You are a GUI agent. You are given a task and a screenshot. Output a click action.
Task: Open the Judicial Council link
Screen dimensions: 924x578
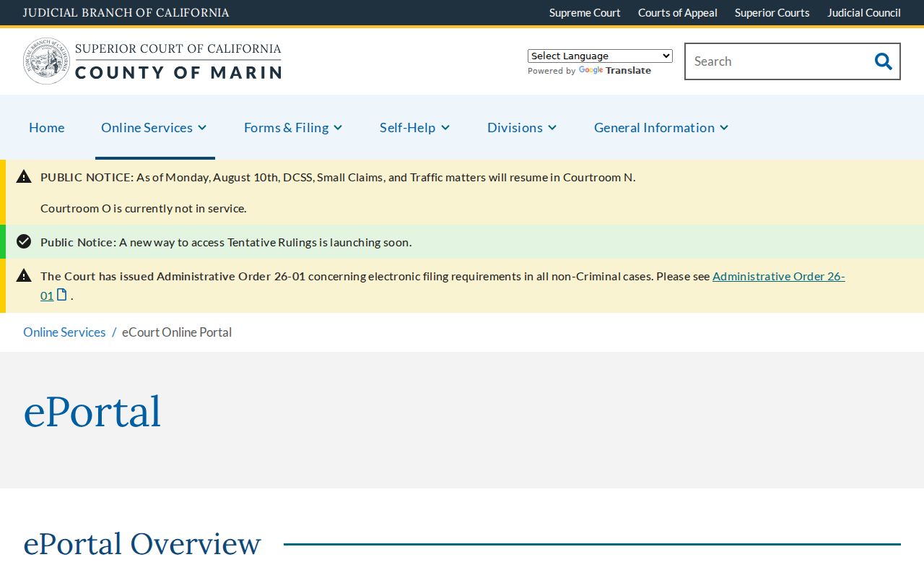(864, 13)
